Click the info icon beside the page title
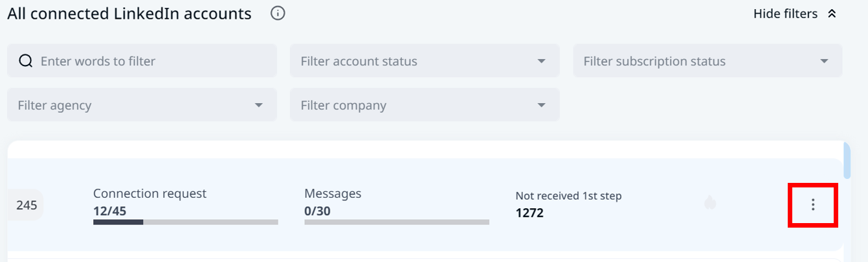 278,13
